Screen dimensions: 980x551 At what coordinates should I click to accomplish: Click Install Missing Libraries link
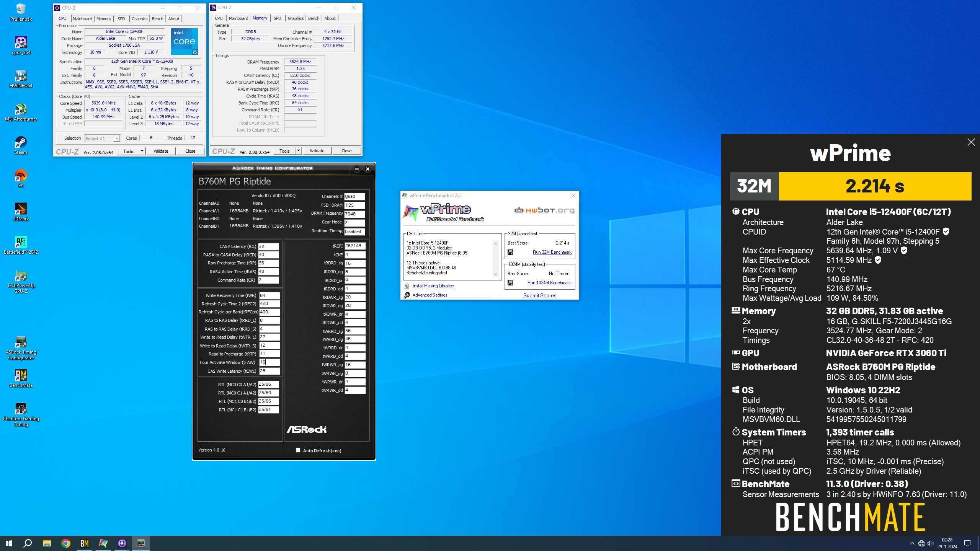click(433, 286)
